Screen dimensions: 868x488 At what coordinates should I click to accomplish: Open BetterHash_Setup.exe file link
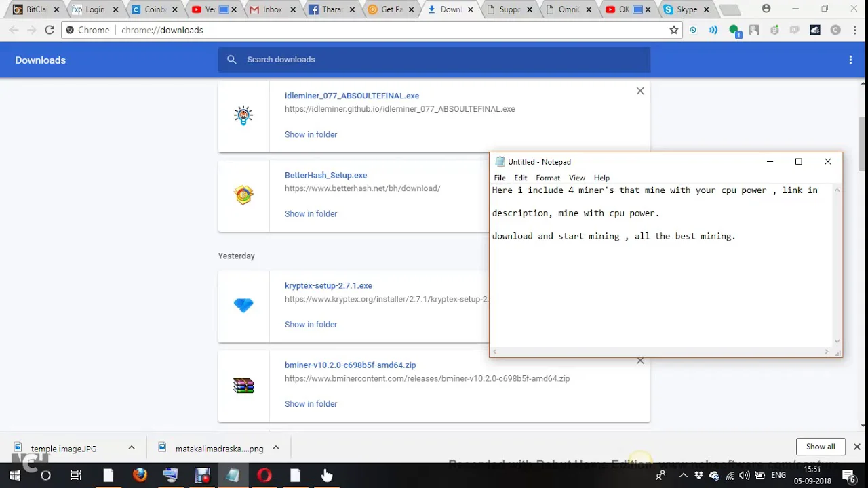[x=325, y=175]
